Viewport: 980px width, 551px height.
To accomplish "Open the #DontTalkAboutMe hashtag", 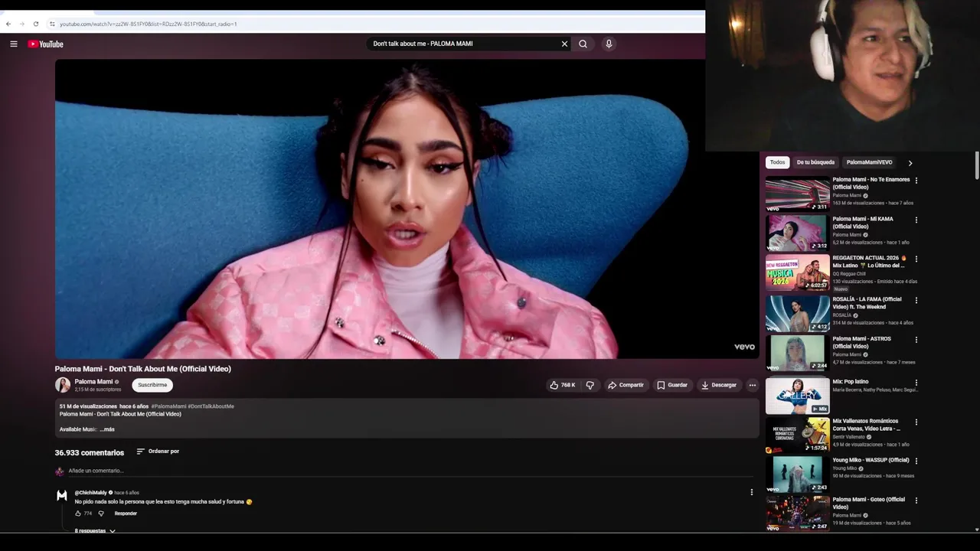I will 211,406.
